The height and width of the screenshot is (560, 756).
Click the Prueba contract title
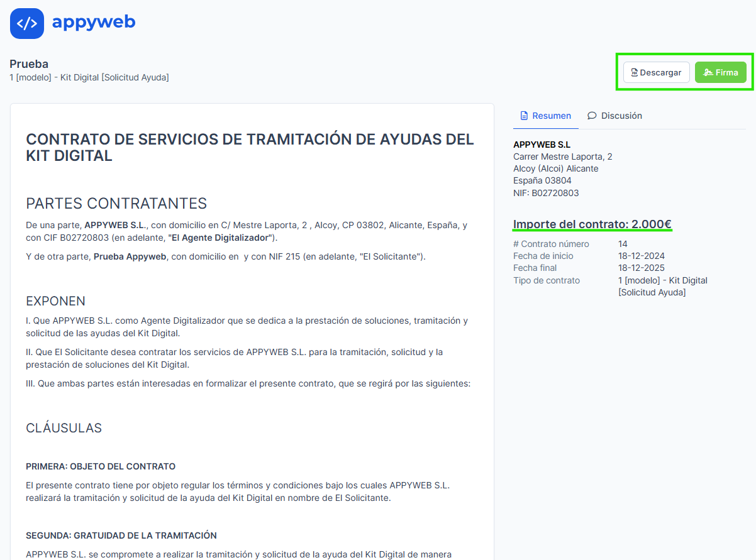(29, 64)
